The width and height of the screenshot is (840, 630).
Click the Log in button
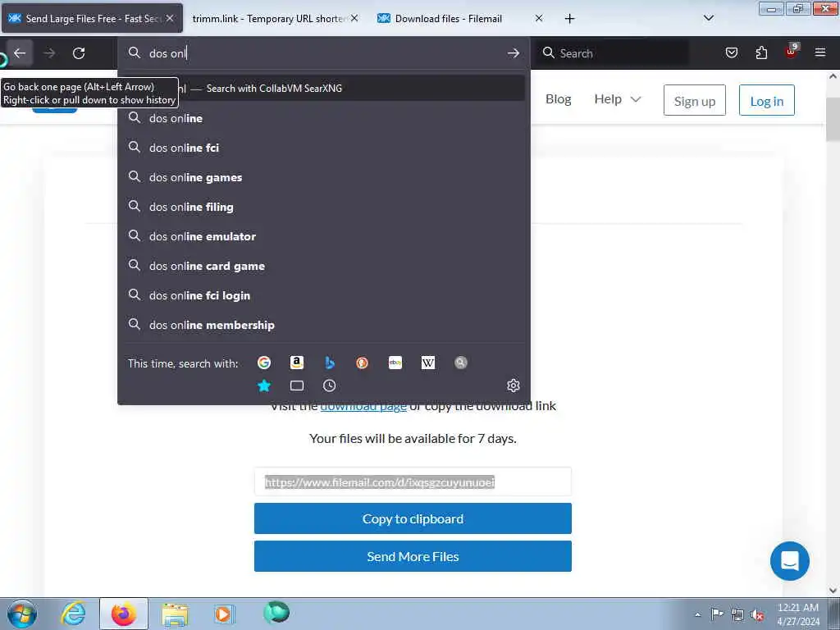click(x=767, y=100)
